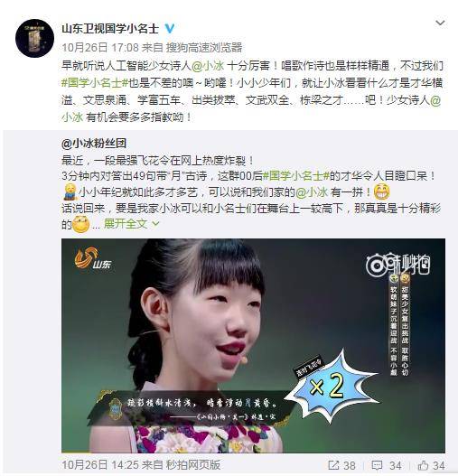Open the 10月26日 14:25 timestamp link
The width and height of the screenshot is (458, 476).
tap(100, 465)
